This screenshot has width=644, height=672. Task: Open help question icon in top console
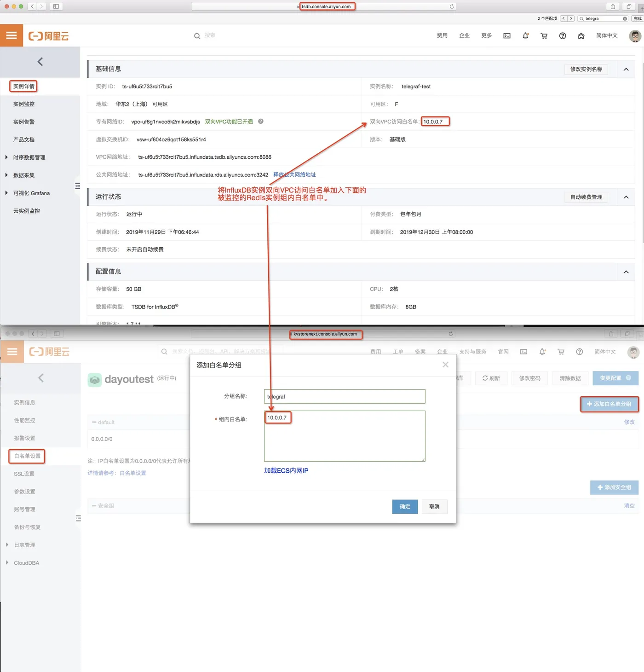(563, 36)
